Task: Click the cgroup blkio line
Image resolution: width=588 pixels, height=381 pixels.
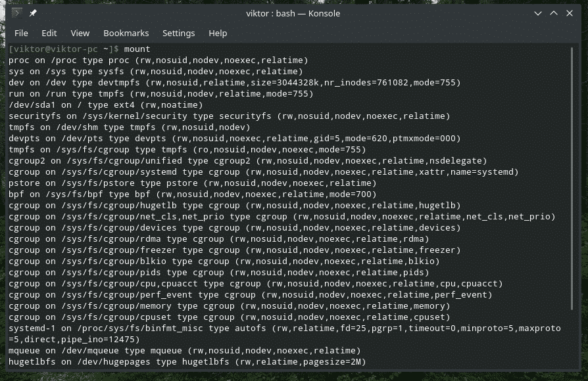Action: [224, 261]
